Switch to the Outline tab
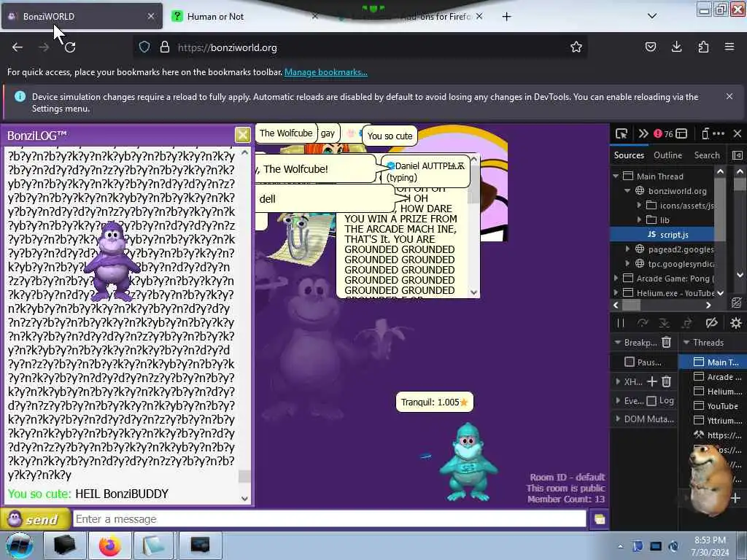The image size is (747, 560). pos(667,155)
